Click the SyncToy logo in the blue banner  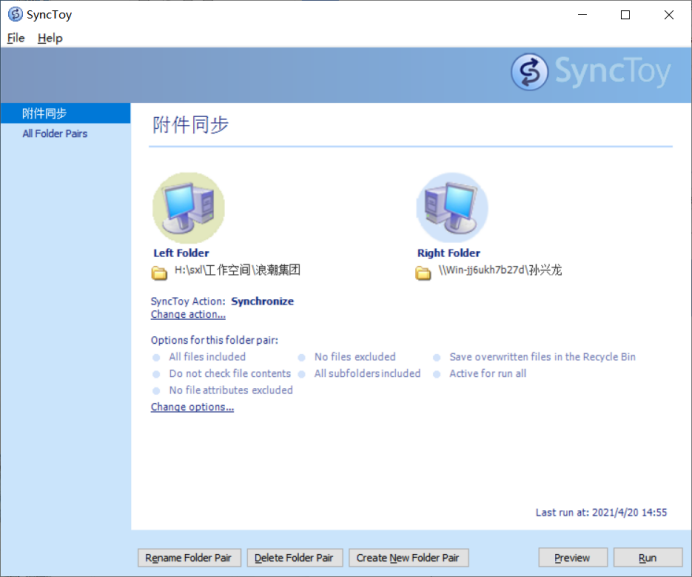tap(591, 72)
